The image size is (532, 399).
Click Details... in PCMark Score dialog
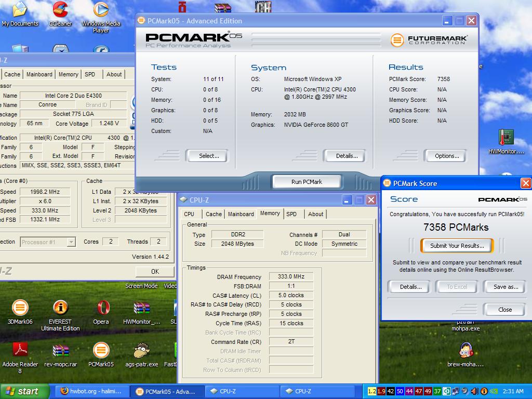(x=409, y=287)
